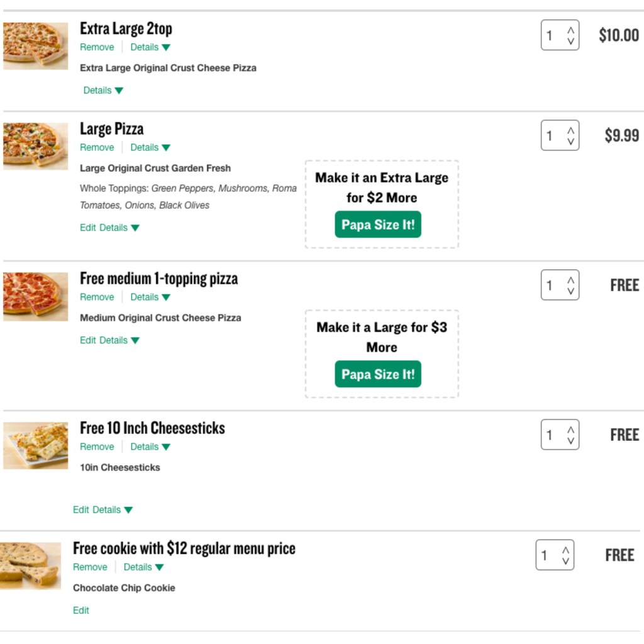Open Edit Details for 10in Cheesesticks
This screenshot has height=644, width=644.
click(103, 509)
